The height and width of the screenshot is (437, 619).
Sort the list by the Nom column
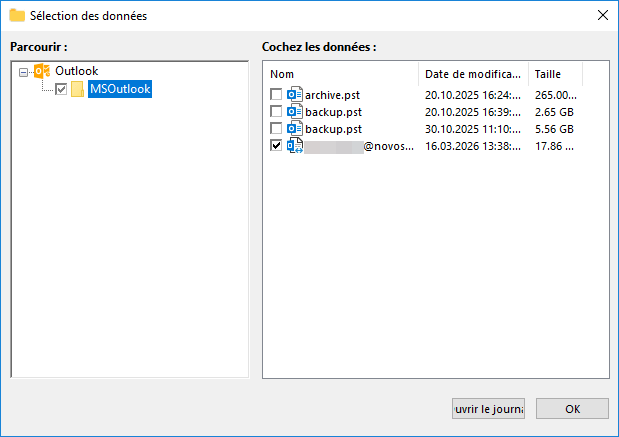[340, 74]
